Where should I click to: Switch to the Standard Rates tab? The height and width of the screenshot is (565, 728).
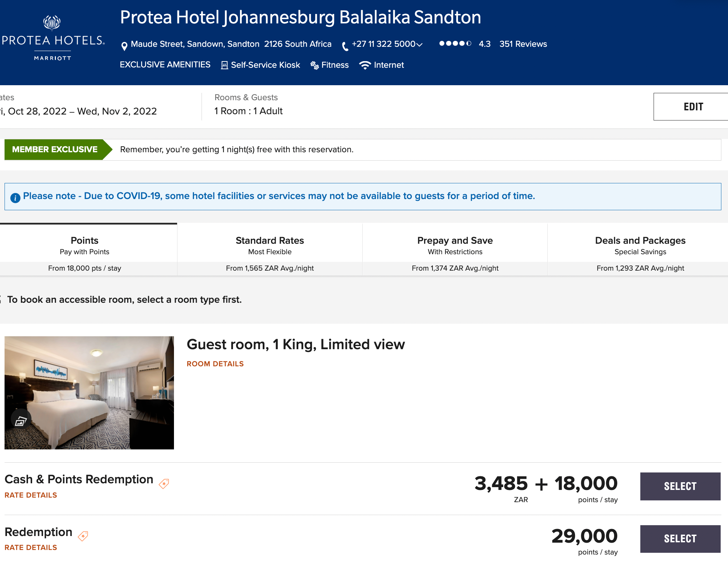269,245
